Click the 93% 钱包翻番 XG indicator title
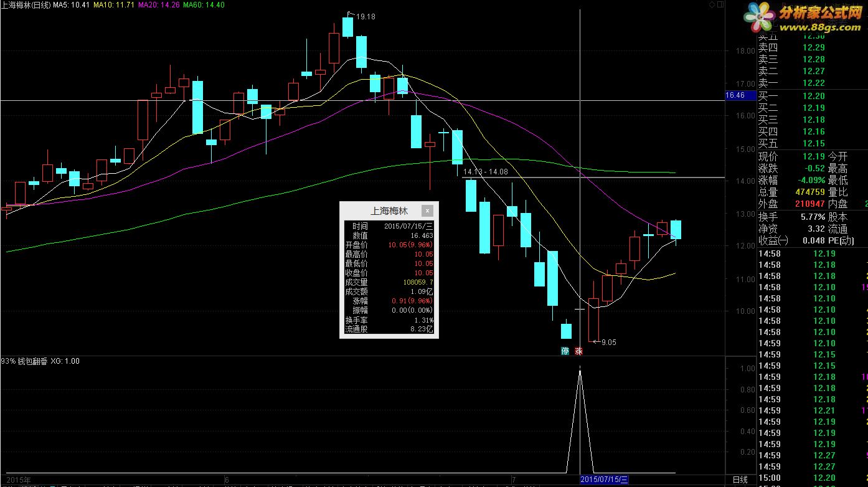The image size is (868, 487). pyautogui.click(x=40, y=361)
